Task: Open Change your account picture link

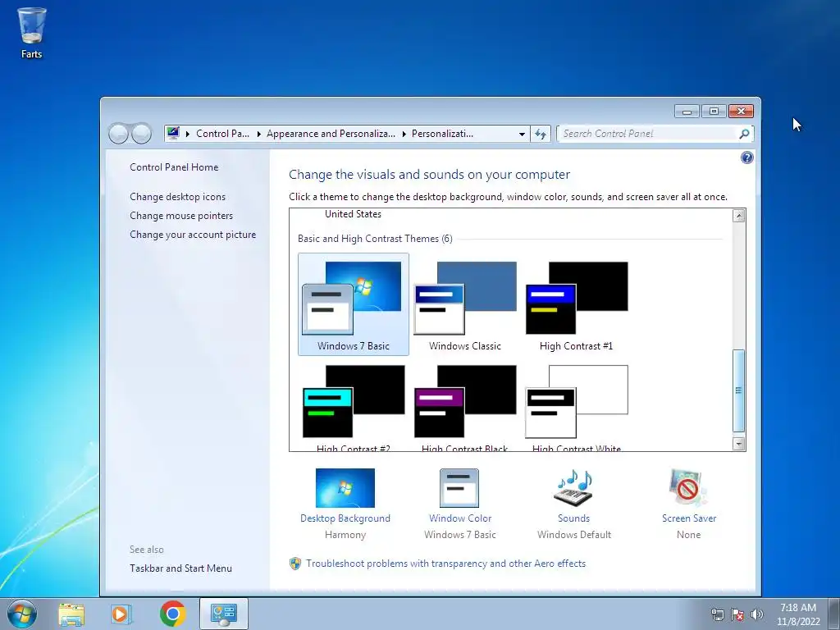Action: [193, 234]
